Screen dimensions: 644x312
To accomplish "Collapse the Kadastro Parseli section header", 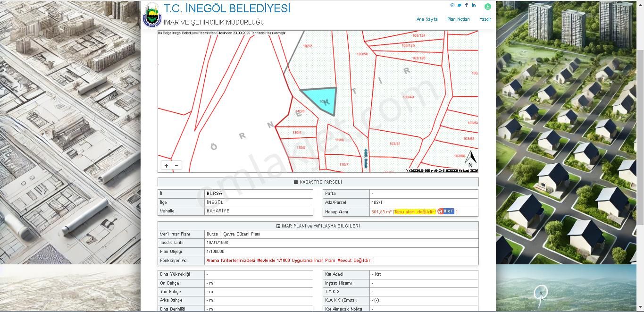I will tap(318, 182).
